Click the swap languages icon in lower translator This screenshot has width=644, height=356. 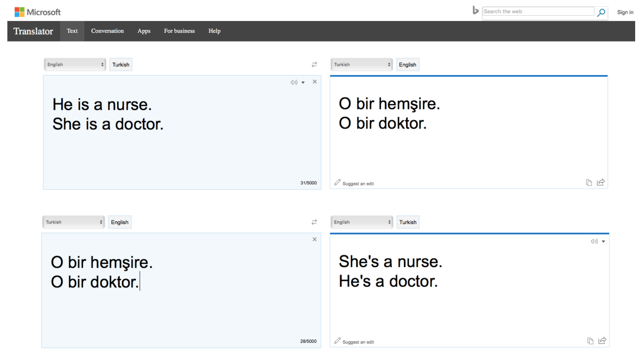click(314, 222)
